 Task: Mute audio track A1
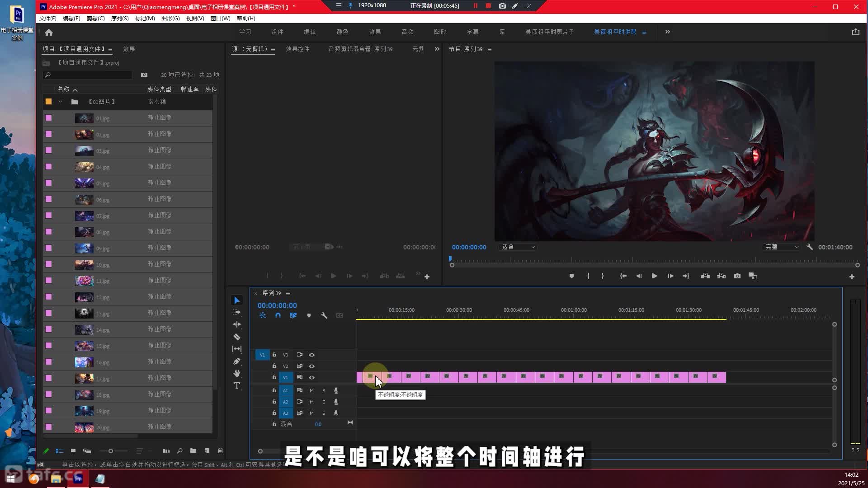coord(311,390)
